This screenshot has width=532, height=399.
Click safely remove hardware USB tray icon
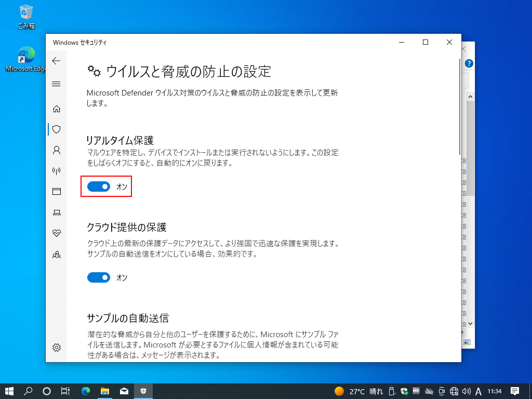pyautogui.click(x=392, y=391)
